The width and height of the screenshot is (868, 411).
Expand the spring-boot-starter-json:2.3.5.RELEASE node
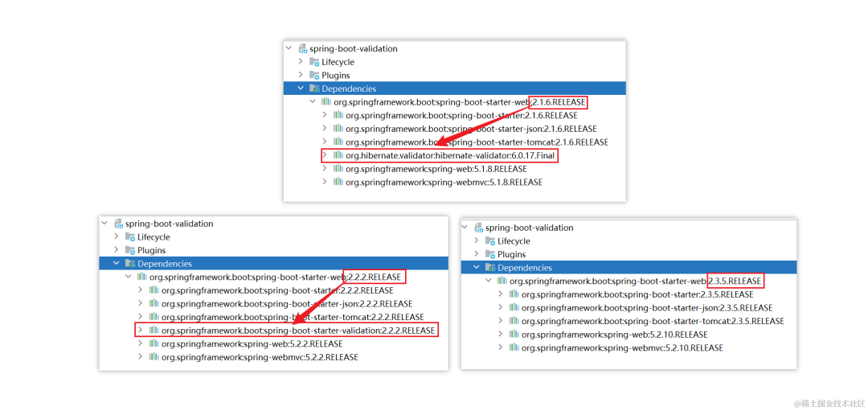[x=501, y=308]
